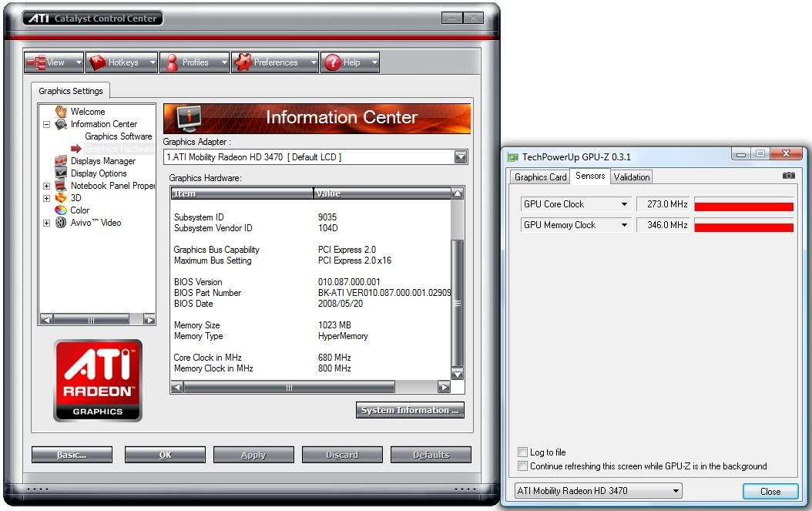812x511 pixels.
Task: Click the Displays Manager monitor icon
Action: pos(61,160)
